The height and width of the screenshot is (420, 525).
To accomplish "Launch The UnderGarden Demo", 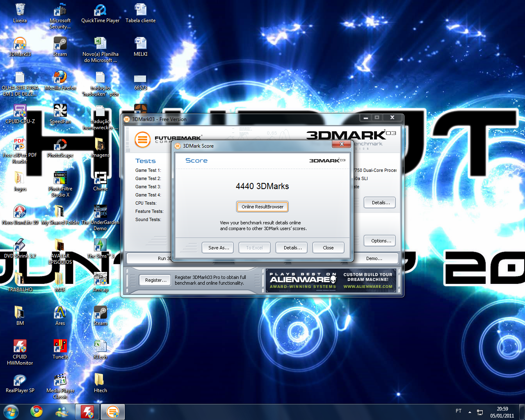I will (x=100, y=218).
